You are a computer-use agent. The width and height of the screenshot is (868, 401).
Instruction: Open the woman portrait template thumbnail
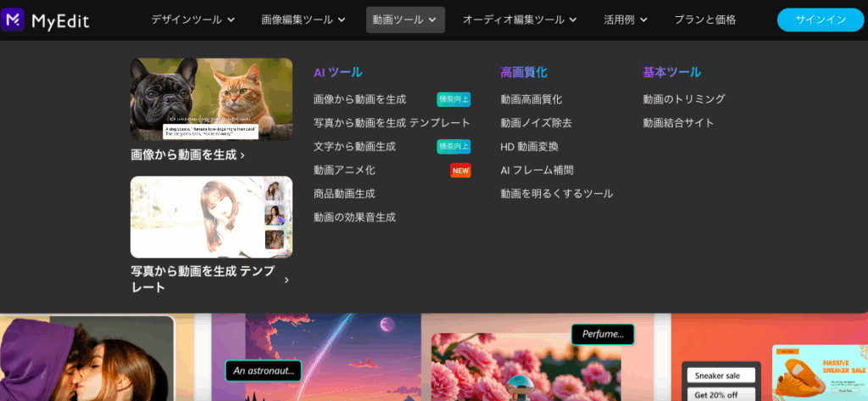coord(211,216)
